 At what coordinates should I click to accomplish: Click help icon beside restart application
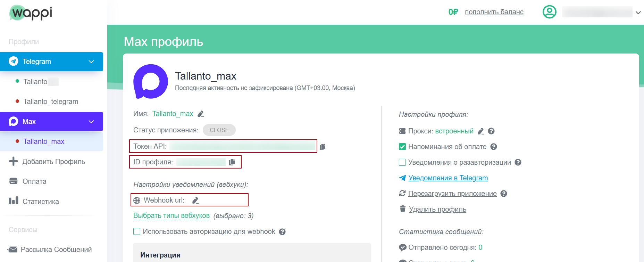[504, 194]
